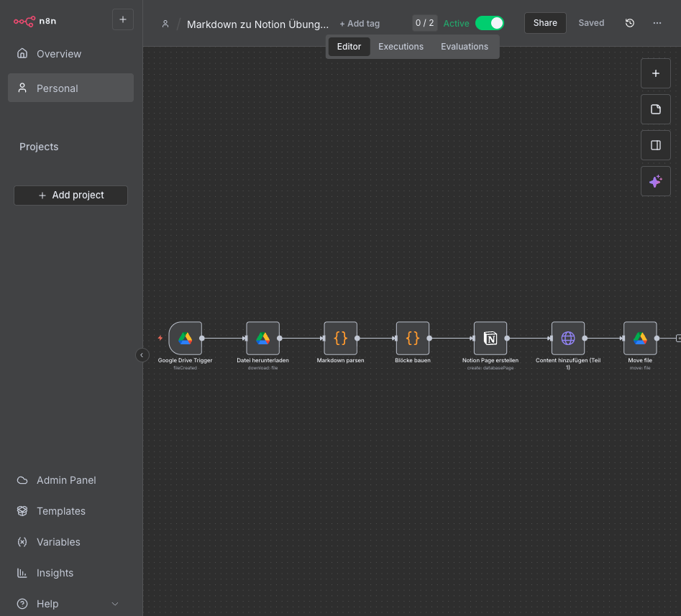Viewport: 681px width, 616px height.
Task: Click the Help question mark icon
Action: click(x=22, y=603)
